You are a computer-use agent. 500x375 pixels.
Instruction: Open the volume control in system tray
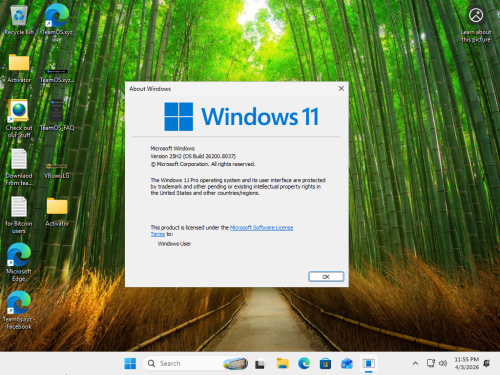tap(443, 363)
